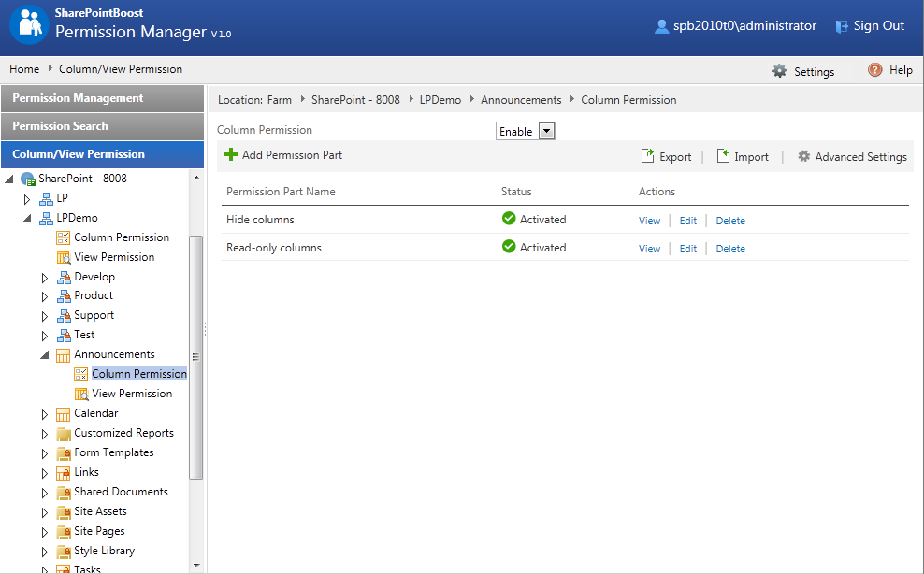Click the Sign Out door icon

[x=842, y=26]
